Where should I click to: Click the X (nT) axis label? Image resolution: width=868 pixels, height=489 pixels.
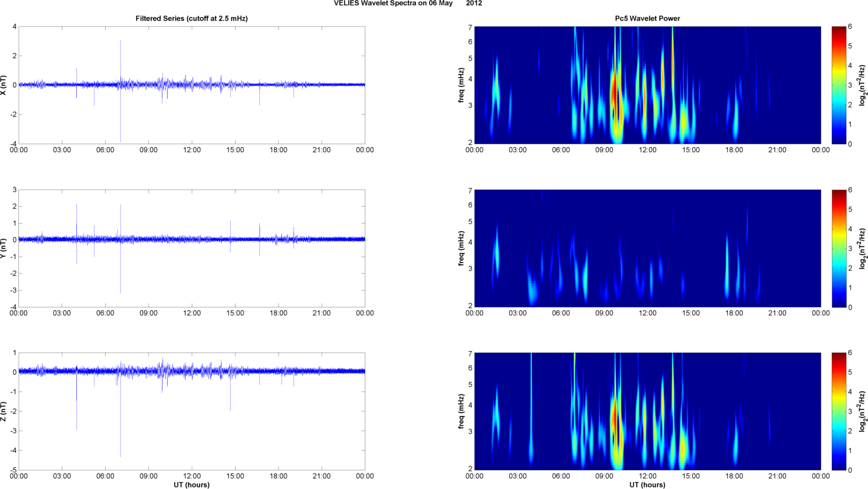click(x=5, y=85)
